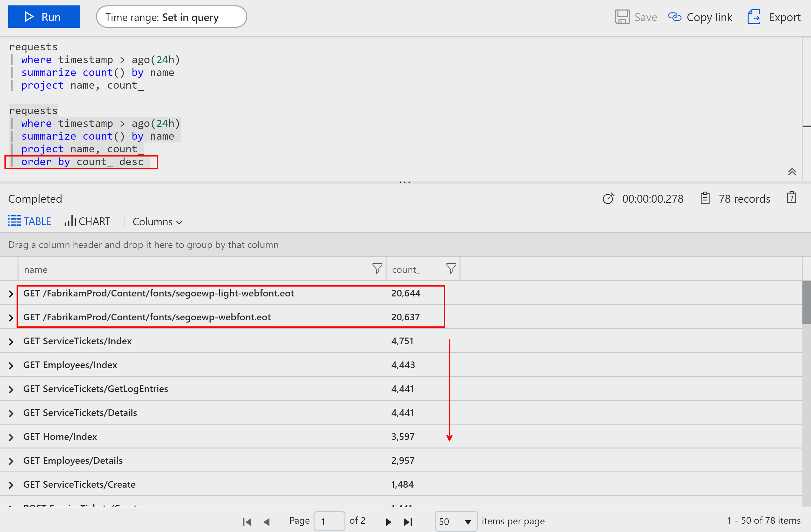Collapse the query editor pane

click(x=792, y=172)
